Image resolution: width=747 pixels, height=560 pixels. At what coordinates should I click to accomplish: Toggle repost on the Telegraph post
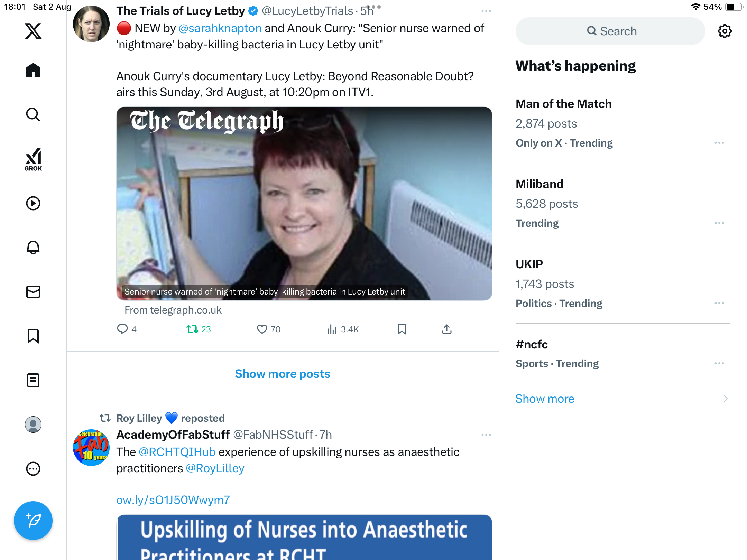pyautogui.click(x=198, y=329)
